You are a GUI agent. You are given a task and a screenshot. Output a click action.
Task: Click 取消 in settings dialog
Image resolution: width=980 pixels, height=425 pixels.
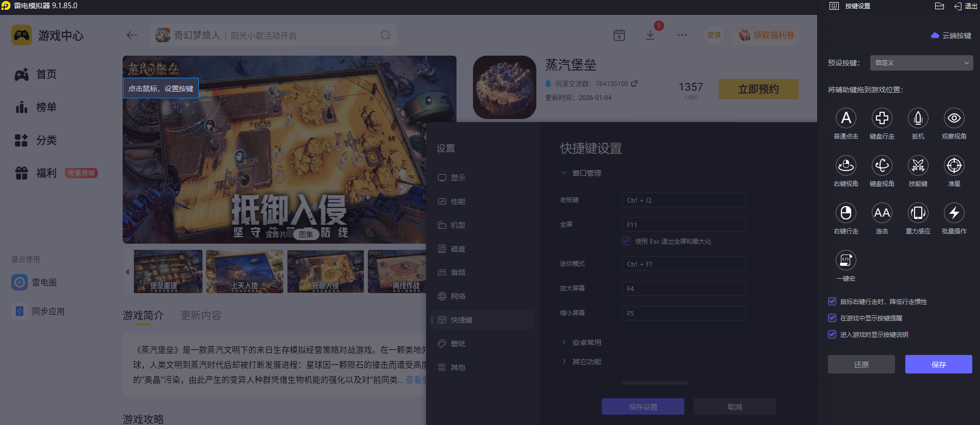734,406
